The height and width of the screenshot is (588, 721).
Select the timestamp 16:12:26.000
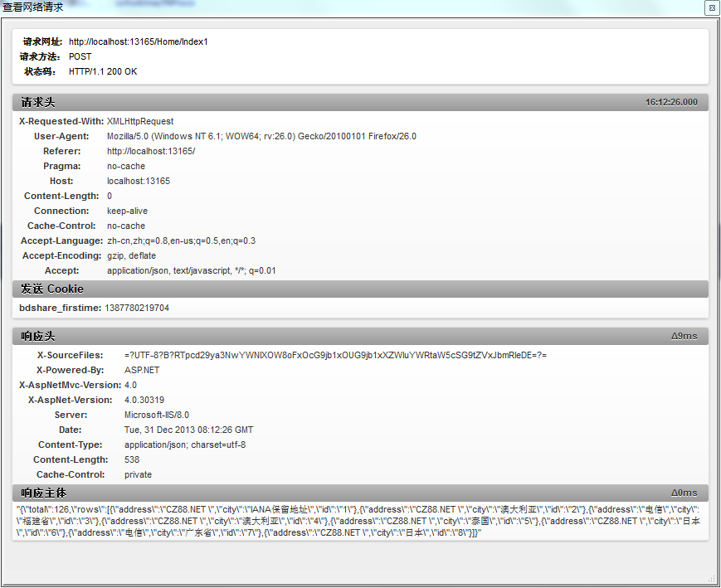pyautogui.click(x=670, y=101)
